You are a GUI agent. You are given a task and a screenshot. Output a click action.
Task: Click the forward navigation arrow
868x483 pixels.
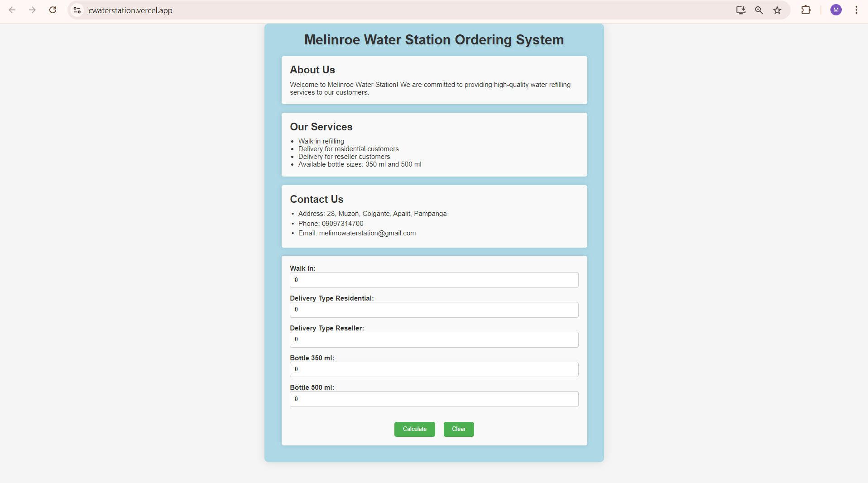pyautogui.click(x=32, y=10)
